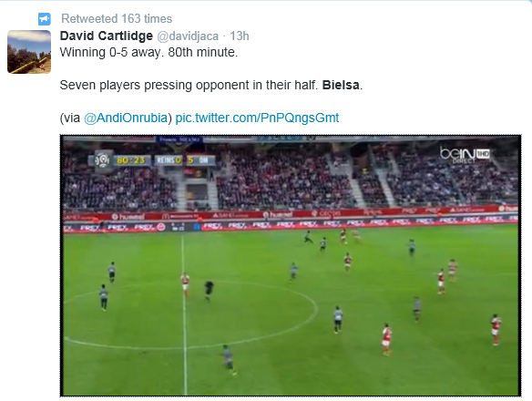532x401 pixels.
Task: Click the REIMS 0 score box
Action: (169, 160)
